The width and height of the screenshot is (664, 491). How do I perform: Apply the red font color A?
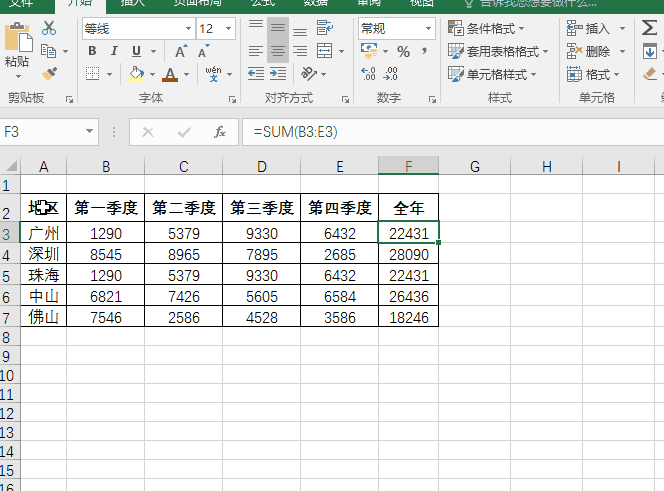pyautogui.click(x=170, y=74)
